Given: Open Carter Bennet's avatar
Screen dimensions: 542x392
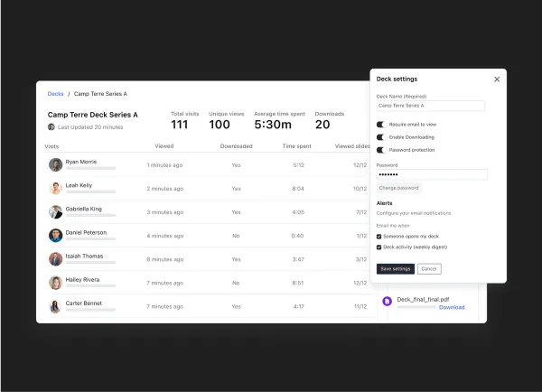Looking at the screenshot, I should pyautogui.click(x=55, y=306).
